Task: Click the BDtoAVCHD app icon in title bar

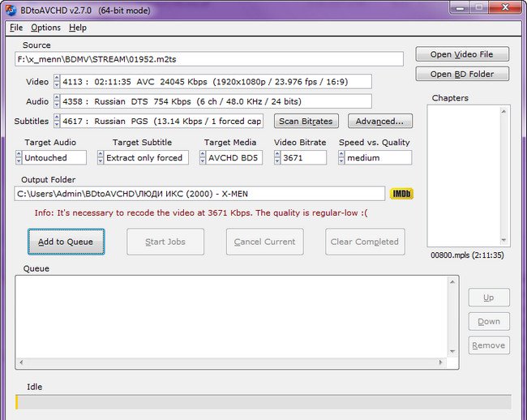Action: coord(11,10)
